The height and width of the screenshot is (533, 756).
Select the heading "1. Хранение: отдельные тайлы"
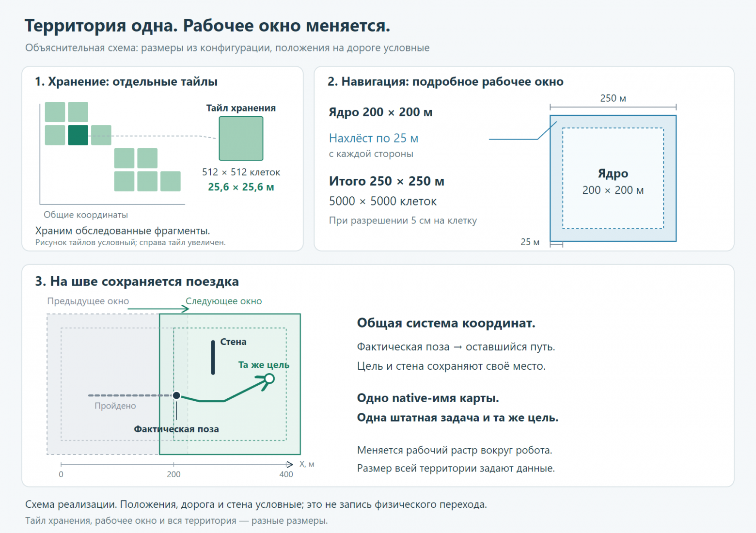(126, 81)
